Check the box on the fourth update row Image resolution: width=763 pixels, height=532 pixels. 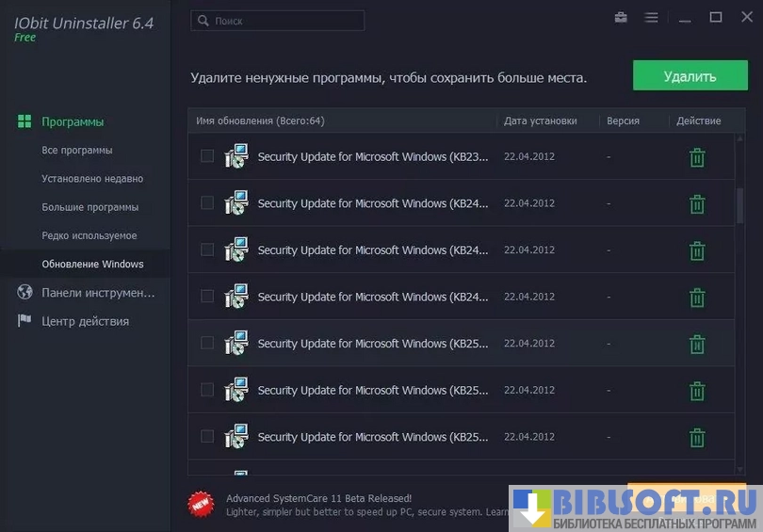point(207,297)
